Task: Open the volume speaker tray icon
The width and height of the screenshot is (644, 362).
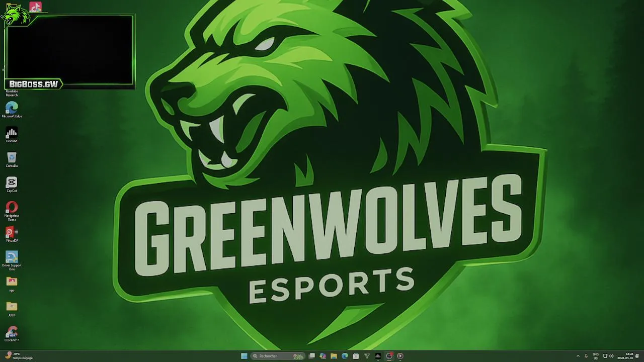Action: pyautogui.click(x=611, y=356)
